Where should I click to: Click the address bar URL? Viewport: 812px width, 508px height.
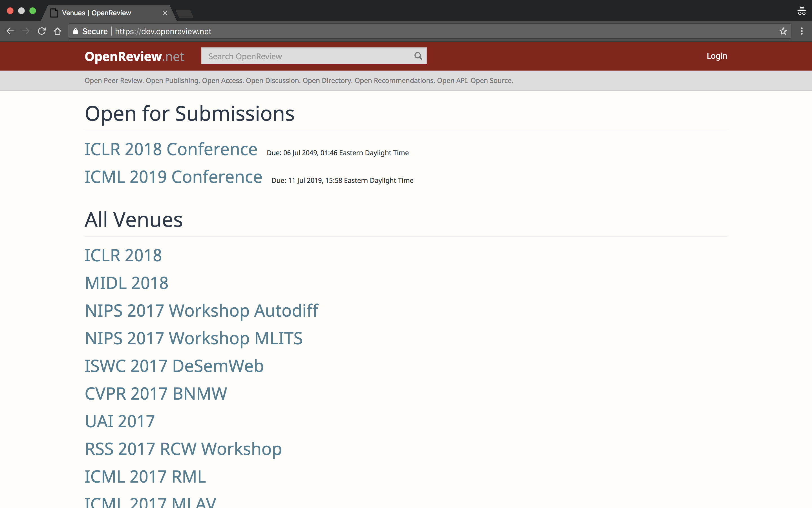163,31
